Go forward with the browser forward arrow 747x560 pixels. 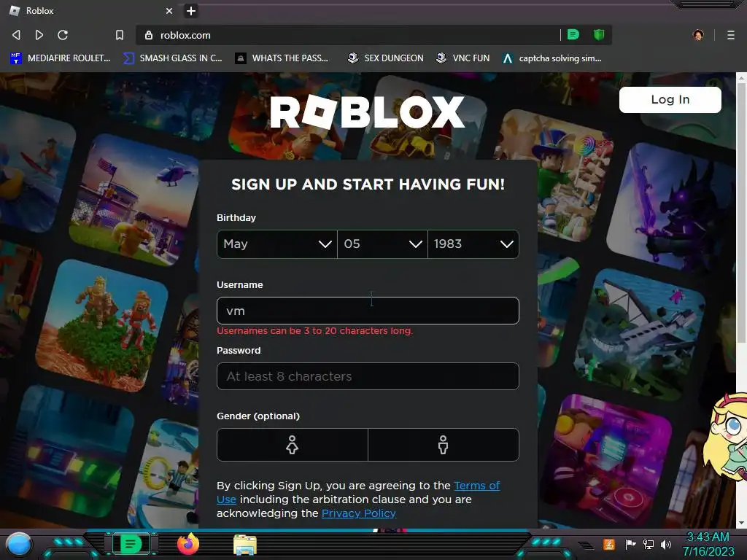tap(39, 35)
